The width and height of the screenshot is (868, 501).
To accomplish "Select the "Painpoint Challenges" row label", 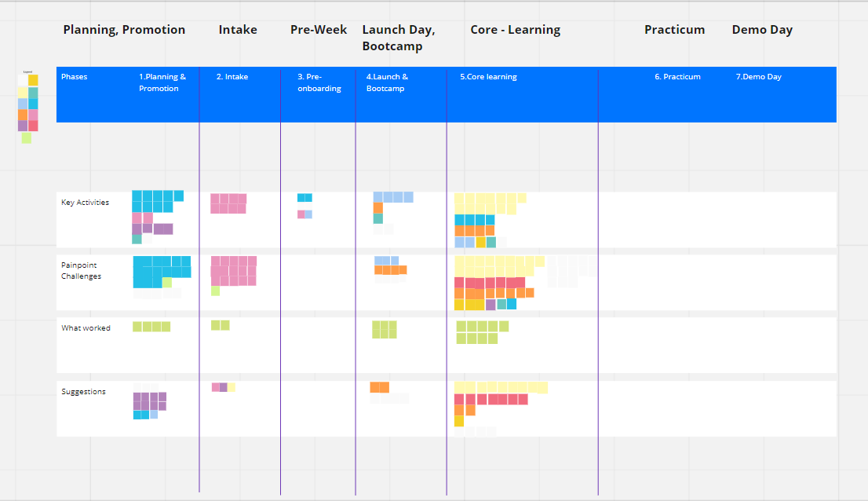I will (81, 271).
